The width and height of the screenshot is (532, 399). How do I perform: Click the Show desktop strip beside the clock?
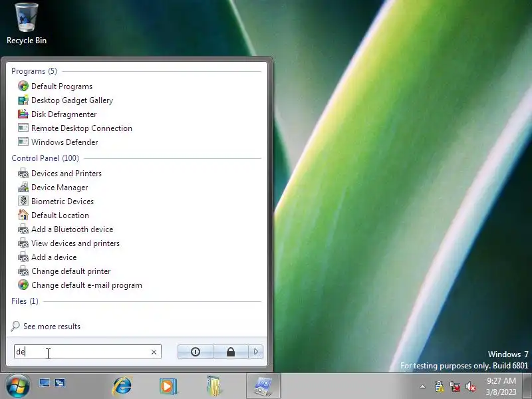(x=527, y=386)
